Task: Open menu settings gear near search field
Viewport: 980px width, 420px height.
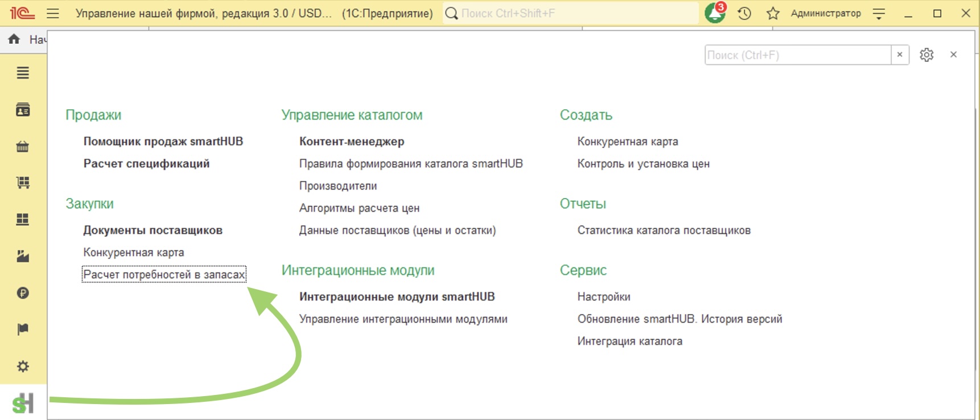Action: (x=927, y=55)
